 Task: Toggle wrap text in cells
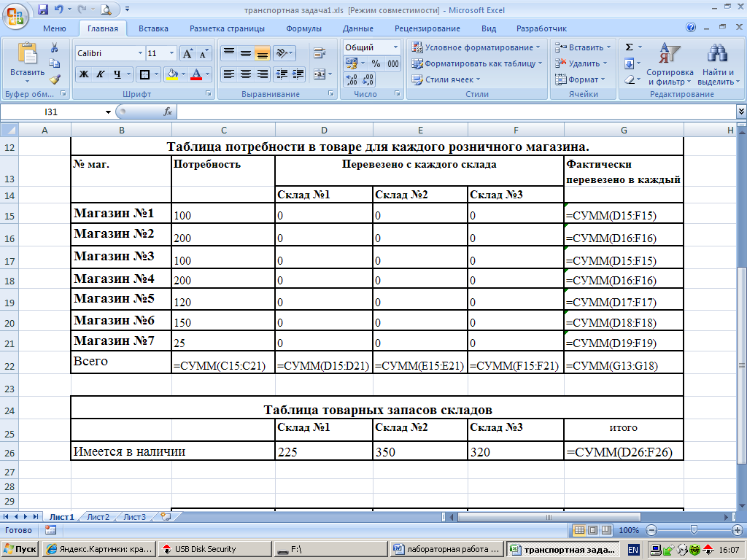click(320, 52)
